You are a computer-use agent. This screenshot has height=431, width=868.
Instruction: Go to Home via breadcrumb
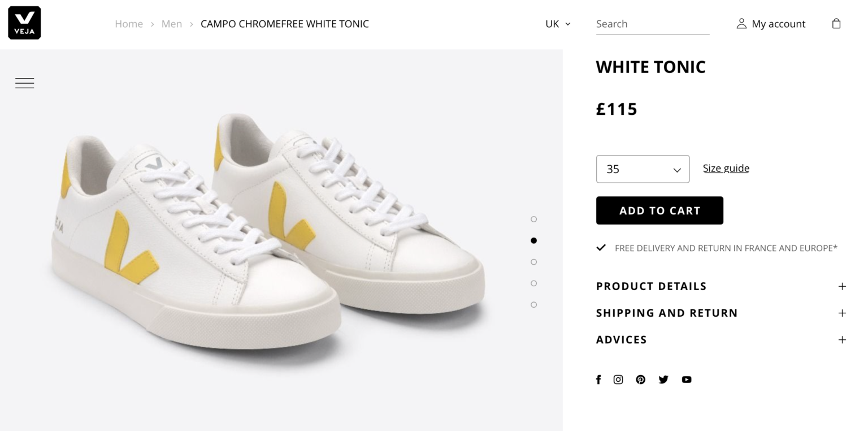coord(129,24)
